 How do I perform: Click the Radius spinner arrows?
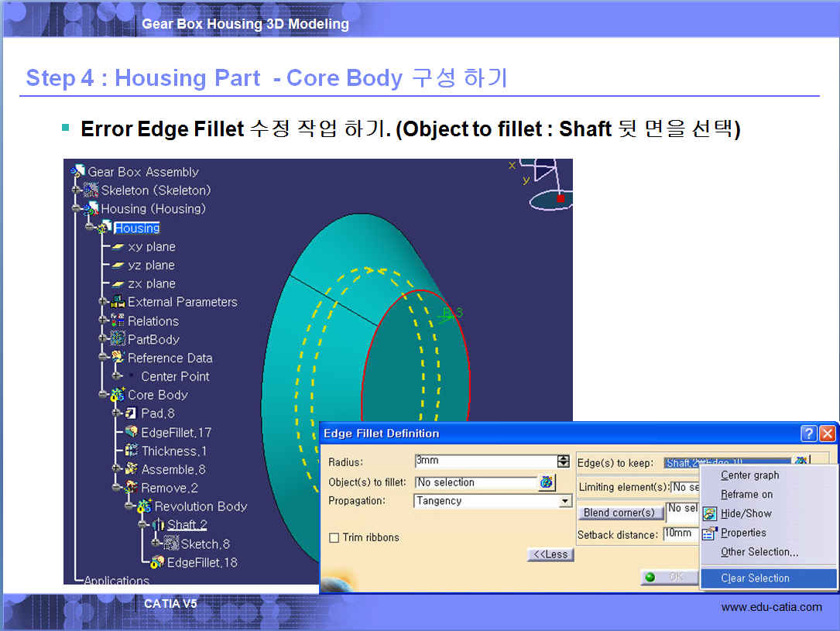pos(564,462)
